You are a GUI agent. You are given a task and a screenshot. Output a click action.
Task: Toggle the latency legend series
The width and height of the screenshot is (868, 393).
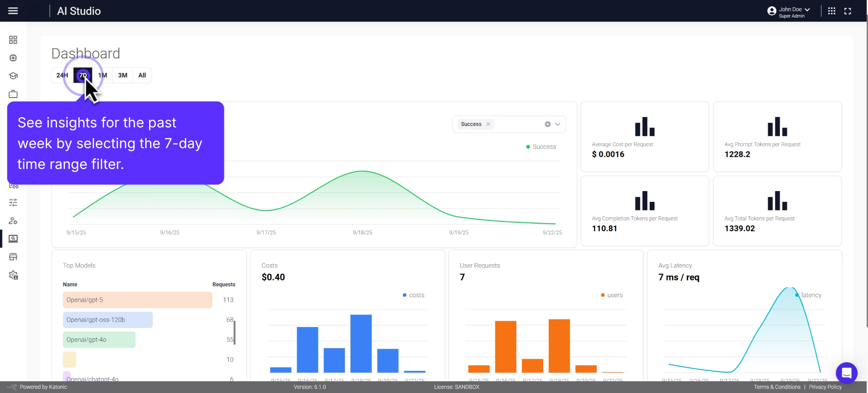[808, 295]
